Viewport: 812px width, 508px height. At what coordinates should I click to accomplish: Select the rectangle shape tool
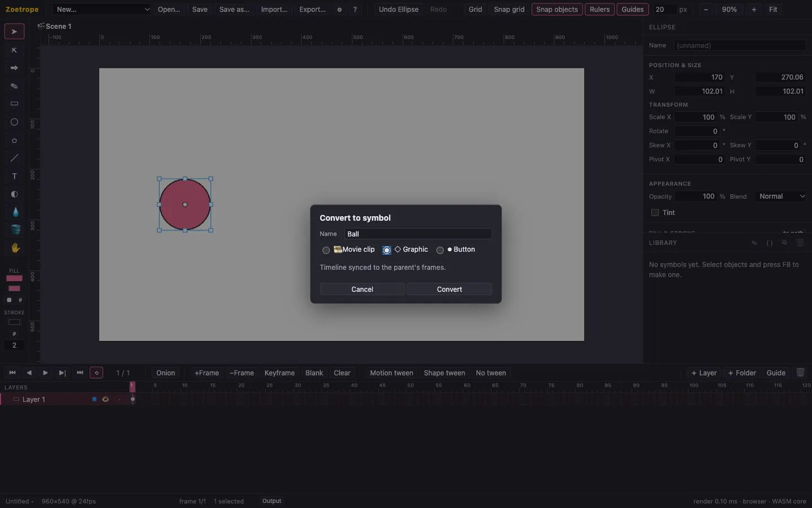[x=14, y=104]
